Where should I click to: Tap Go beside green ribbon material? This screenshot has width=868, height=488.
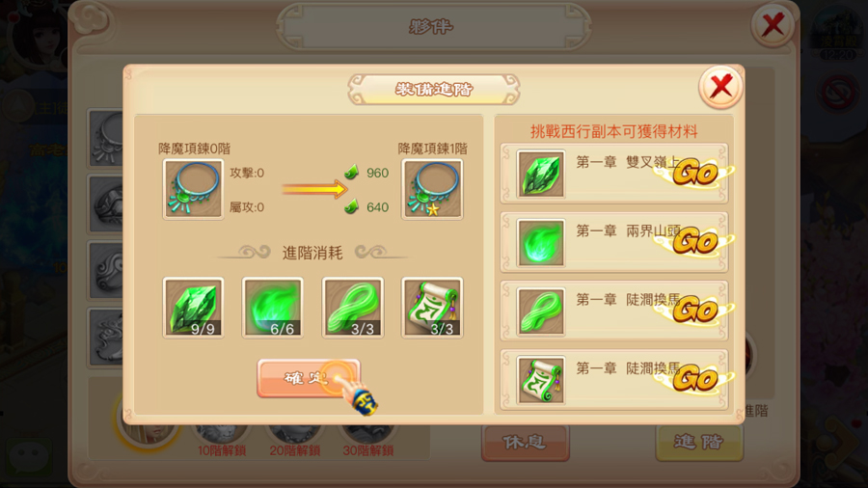(x=694, y=310)
